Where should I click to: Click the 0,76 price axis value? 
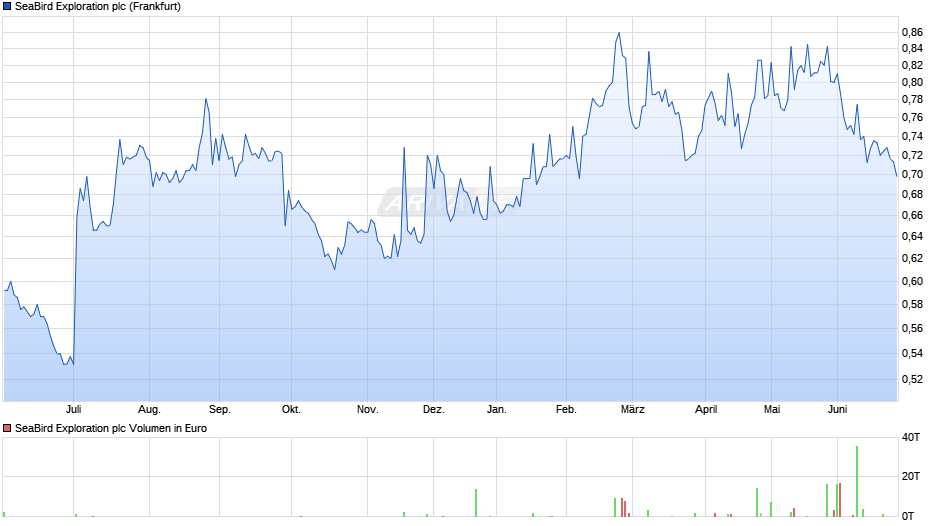pyautogui.click(x=912, y=118)
